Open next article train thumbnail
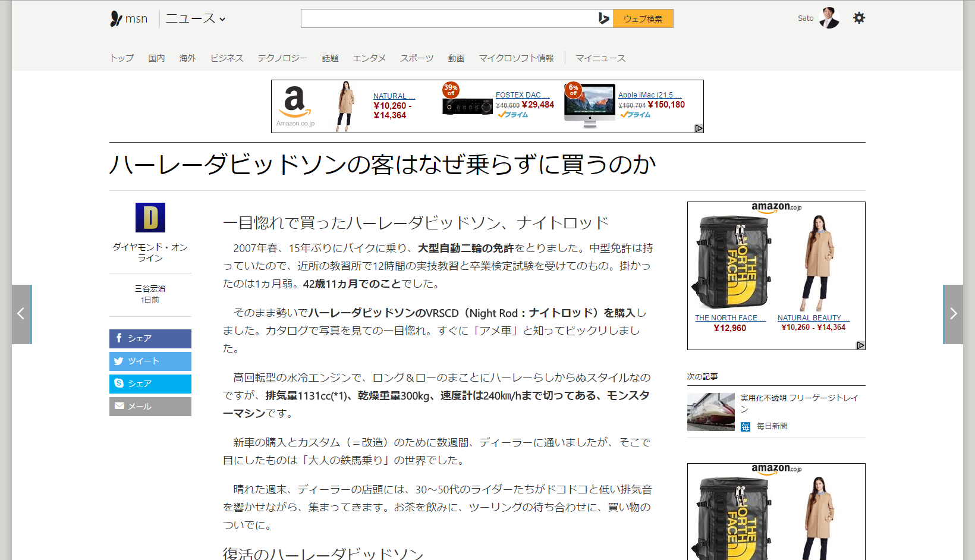The width and height of the screenshot is (975, 560). (711, 411)
